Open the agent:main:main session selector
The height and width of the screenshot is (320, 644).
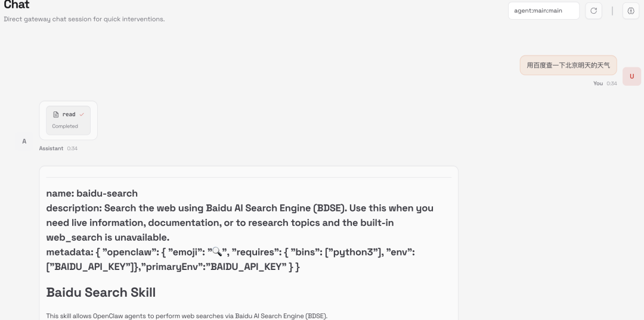coord(543,11)
